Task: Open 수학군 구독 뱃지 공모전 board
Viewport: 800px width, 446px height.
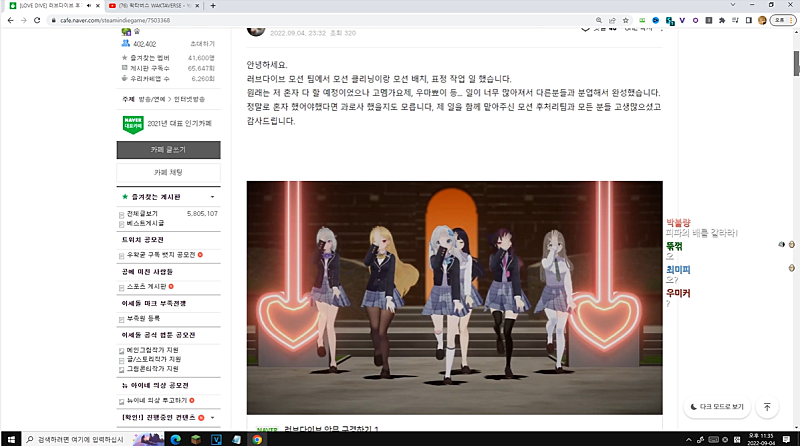Action: (161, 255)
